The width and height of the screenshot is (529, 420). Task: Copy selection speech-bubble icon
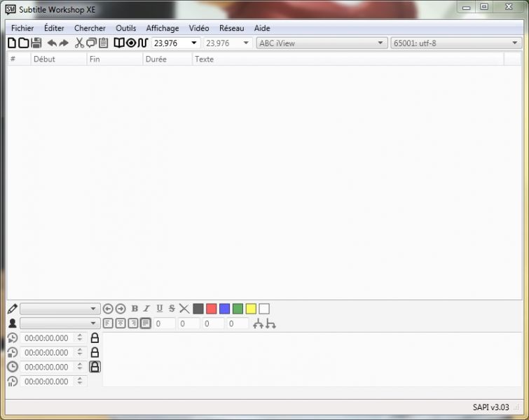(x=91, y=43)
